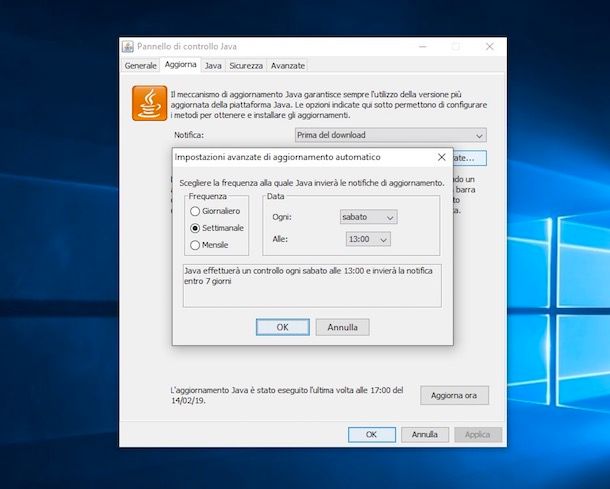This screenshot has width=610, height=489.
Task: Open the Avanzate tab
Action: [288, 66]
